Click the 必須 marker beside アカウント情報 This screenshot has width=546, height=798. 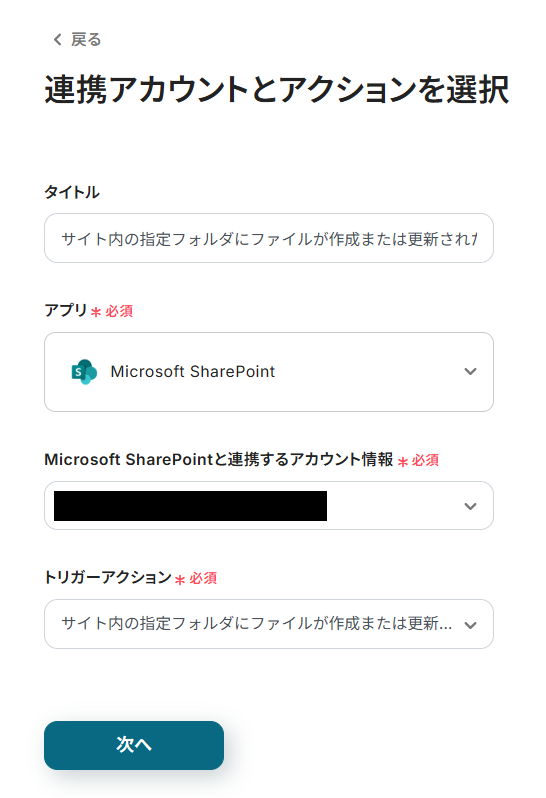click(x=425, y=461)
